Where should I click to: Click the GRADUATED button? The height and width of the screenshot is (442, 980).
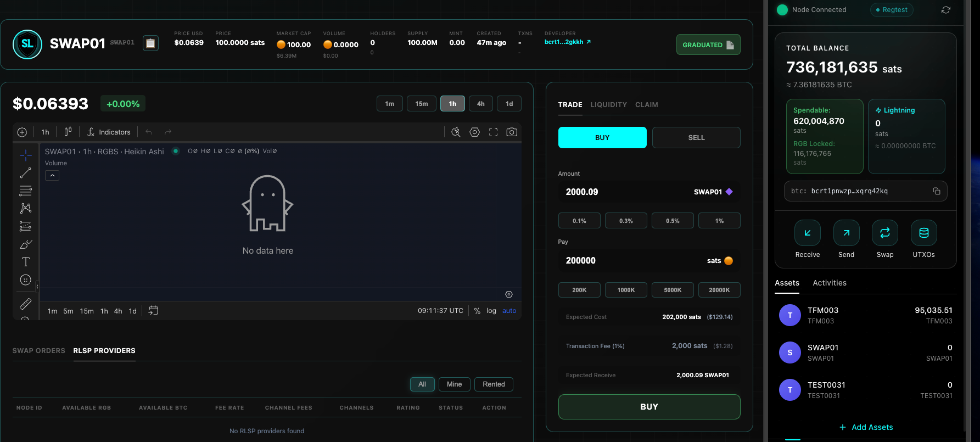(x=708, y=44)
